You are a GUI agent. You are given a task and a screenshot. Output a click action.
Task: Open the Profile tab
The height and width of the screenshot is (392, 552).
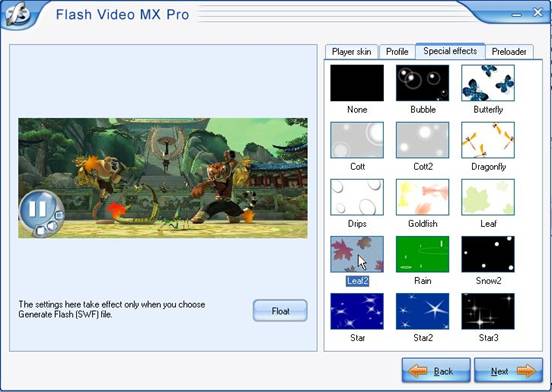[397, 52]
